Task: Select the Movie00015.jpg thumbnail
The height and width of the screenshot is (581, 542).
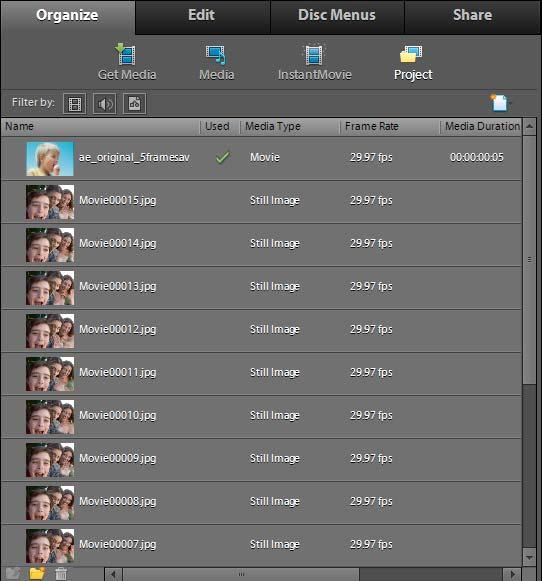Action: coord(50,202)
